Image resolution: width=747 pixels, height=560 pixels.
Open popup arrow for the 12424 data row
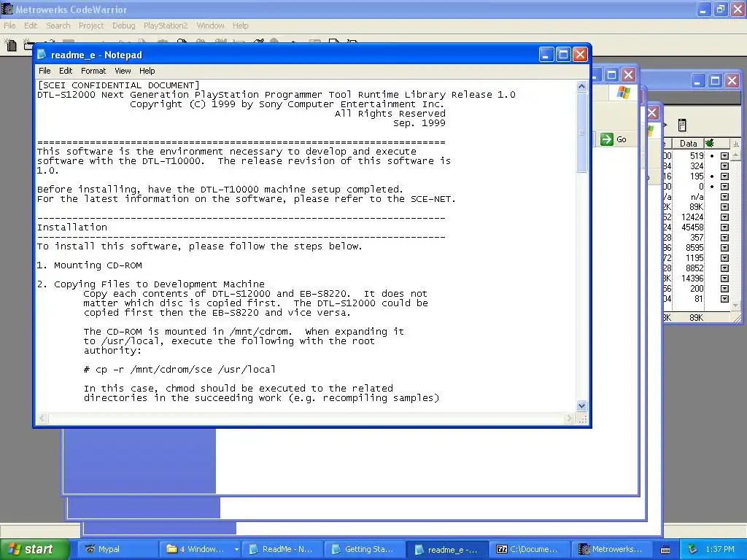(724, 217)
